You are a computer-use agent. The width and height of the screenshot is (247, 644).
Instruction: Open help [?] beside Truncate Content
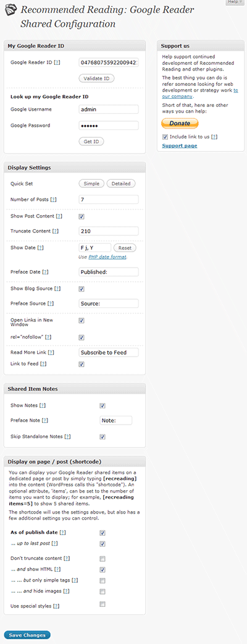tap(55, 231)
